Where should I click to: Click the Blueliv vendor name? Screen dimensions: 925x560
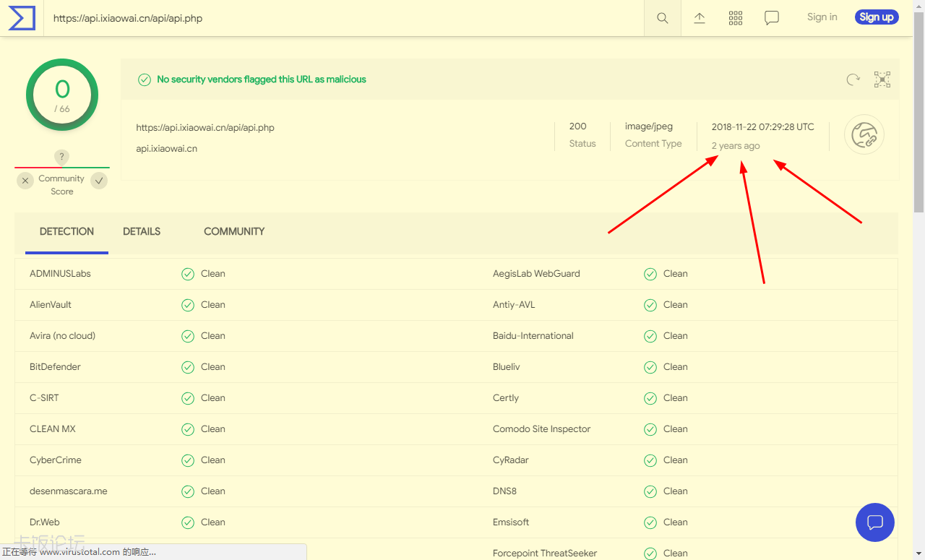pyautogui.click(x=507, y=367)
